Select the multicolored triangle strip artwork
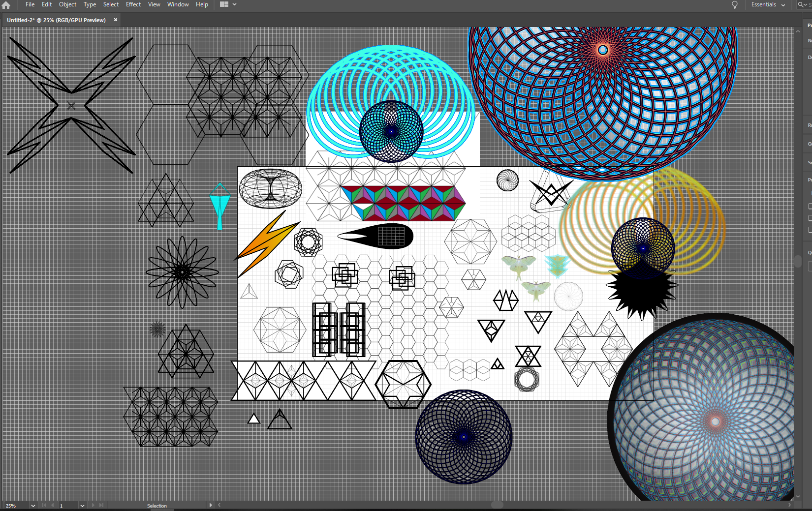812x511 pixels. click(404, 203)
